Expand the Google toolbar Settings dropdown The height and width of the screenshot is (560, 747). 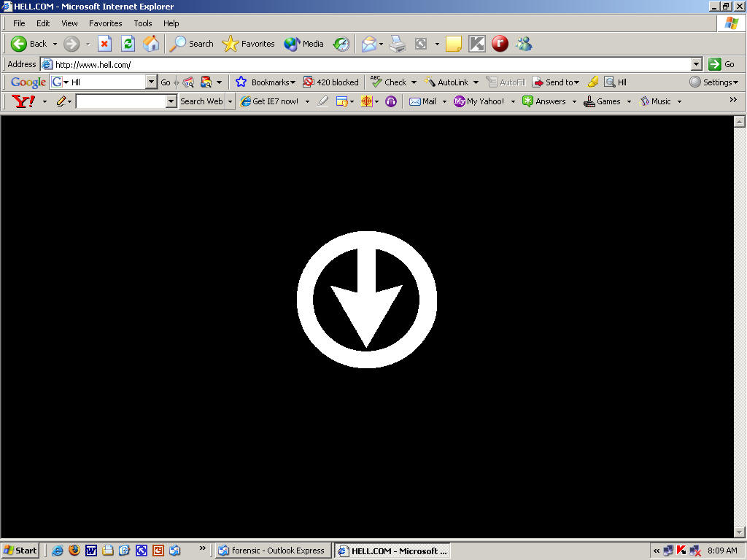point(714,82)
